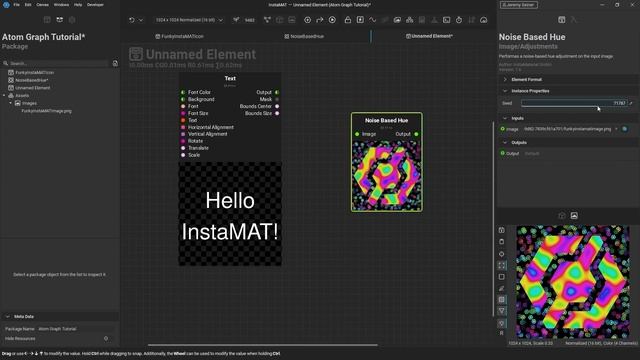Click the Seed value slider
This screenshot has height=360, width=640.
(x=574, y=103)
